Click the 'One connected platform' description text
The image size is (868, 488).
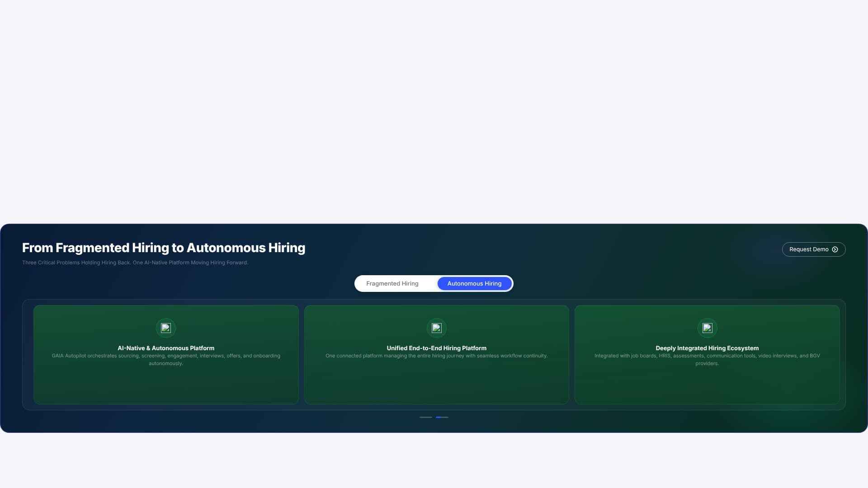[436, 356]
